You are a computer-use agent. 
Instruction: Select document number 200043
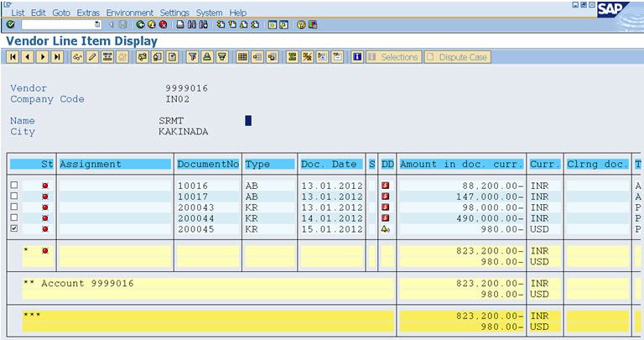(196, 207)
